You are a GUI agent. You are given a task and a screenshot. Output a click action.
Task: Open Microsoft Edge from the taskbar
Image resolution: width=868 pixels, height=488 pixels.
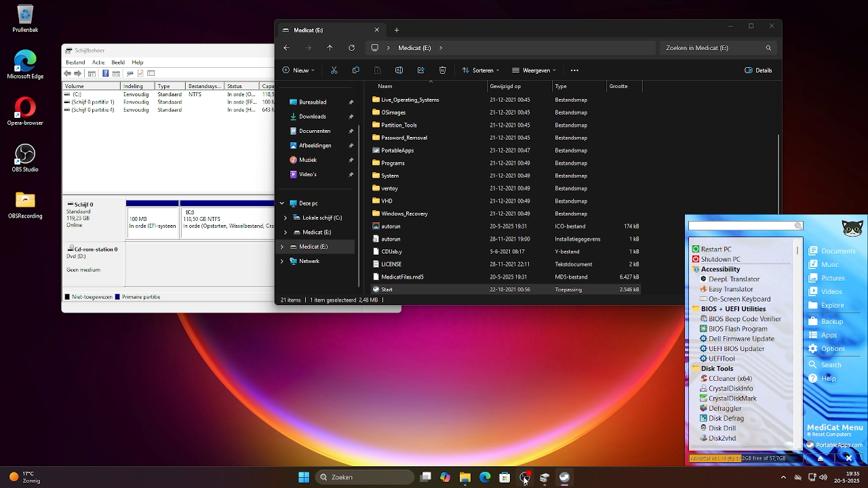485,477
